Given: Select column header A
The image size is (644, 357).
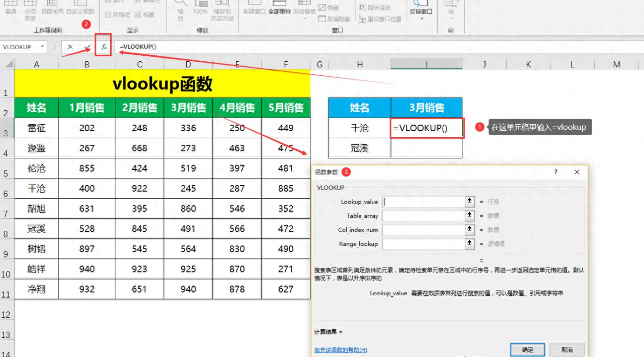Looking at the screenshot, I should [36, 64].
